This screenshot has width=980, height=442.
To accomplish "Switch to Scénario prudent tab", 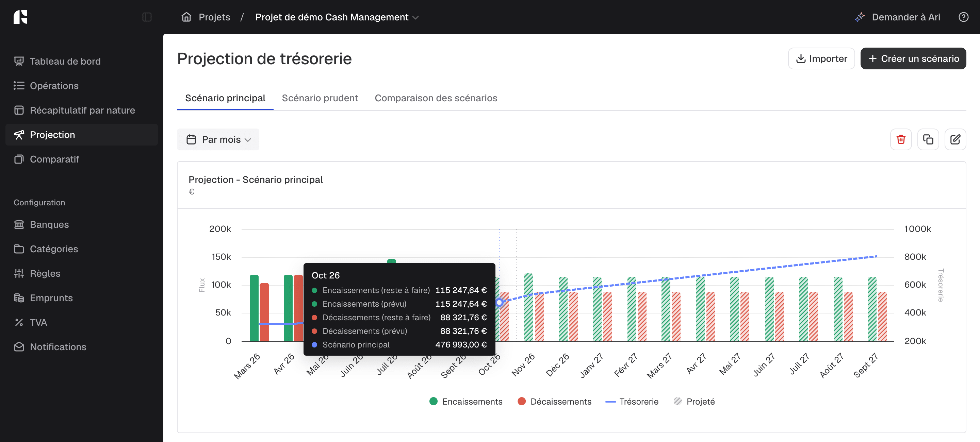I will click(x=320, y=98).
